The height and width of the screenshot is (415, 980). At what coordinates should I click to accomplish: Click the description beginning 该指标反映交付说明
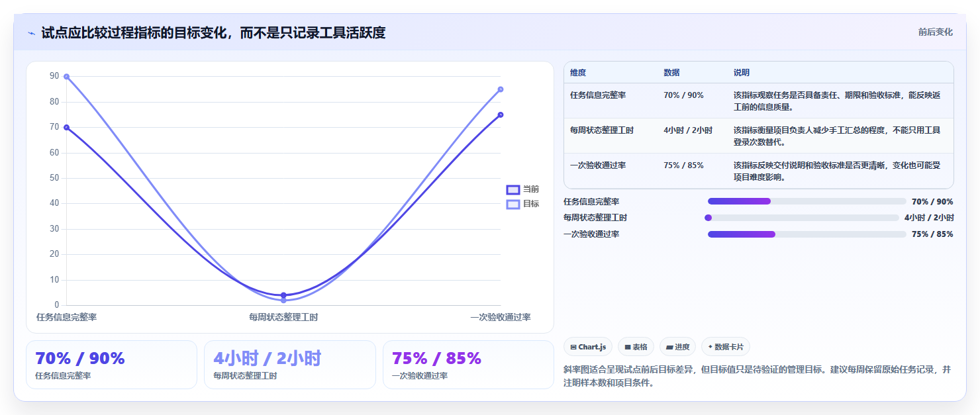click(837, 171)
